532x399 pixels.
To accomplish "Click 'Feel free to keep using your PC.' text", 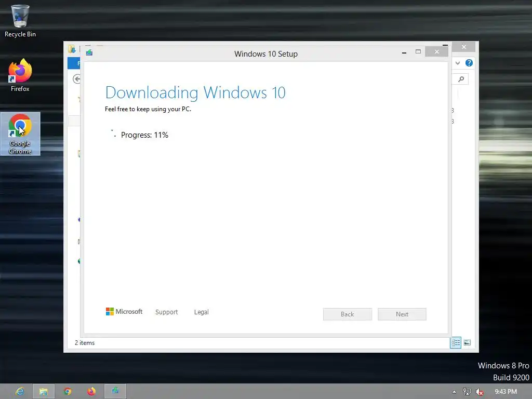I will (148, 109).
